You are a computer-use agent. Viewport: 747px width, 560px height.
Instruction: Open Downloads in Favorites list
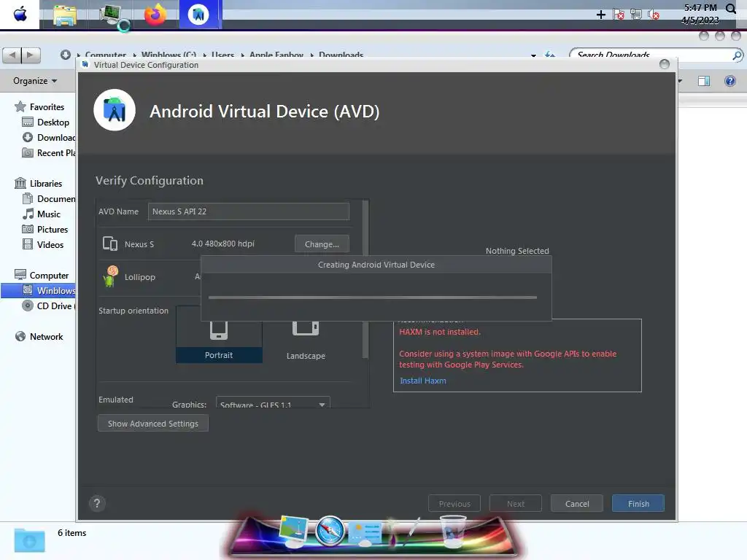[49, 138]
